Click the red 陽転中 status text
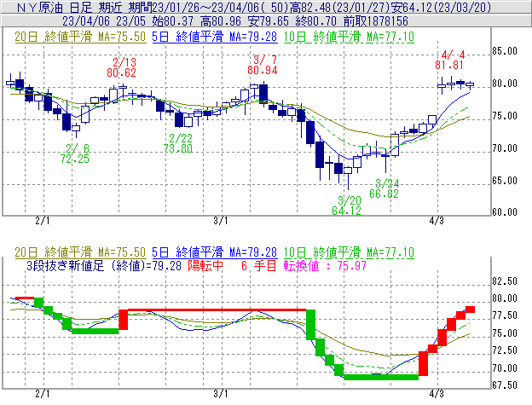 point(205,265)
